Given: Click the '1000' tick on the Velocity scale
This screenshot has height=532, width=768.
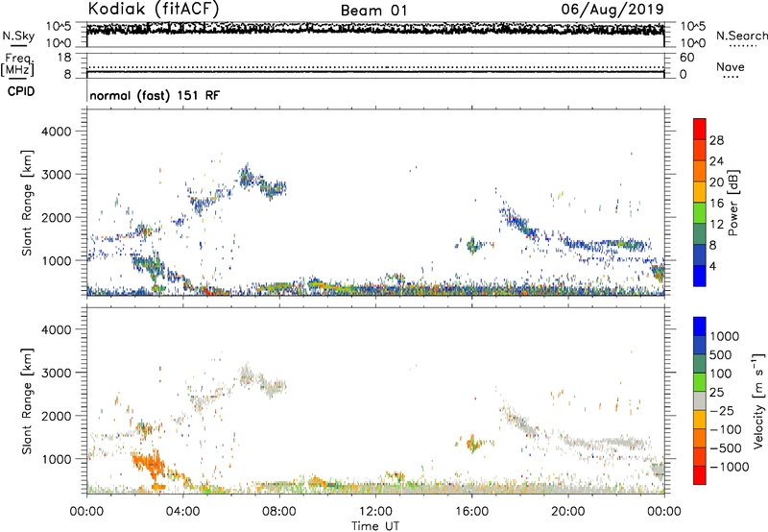Looking at the screenshot, I should coord(725,336).
